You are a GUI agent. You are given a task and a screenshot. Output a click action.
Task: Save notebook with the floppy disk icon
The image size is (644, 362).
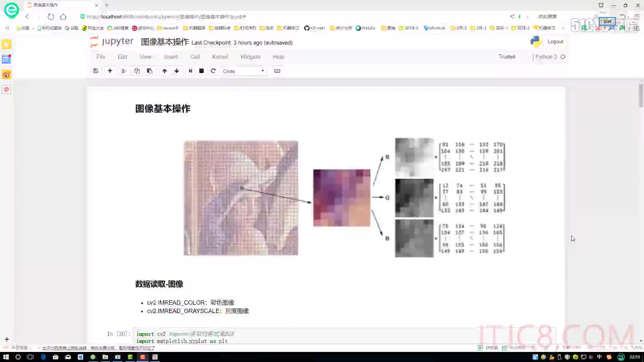[96, 71]
